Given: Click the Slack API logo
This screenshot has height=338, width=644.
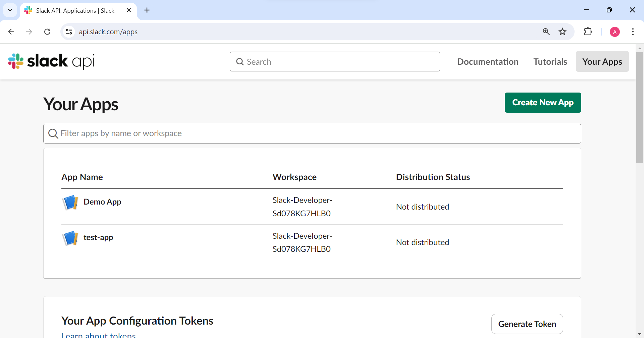Looking at the screenshot, I should 51,61.
